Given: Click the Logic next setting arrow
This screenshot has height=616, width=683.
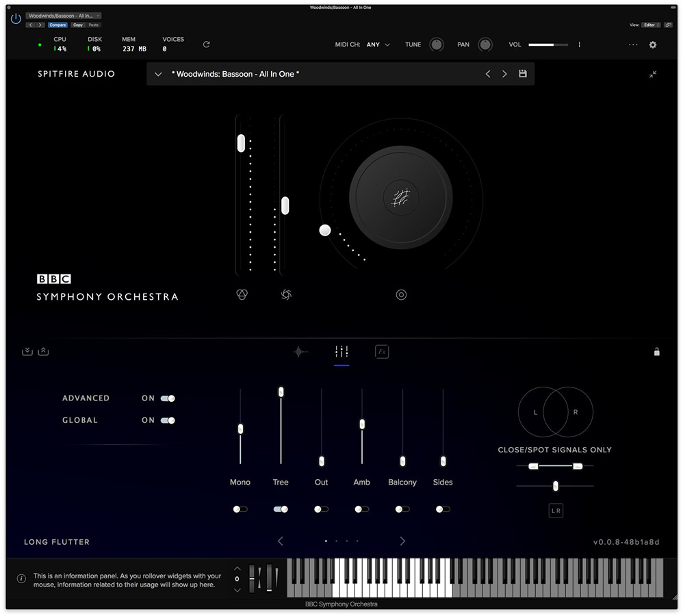Looking at the screenshot, I should pyautogui.click(x=40, y=25).
